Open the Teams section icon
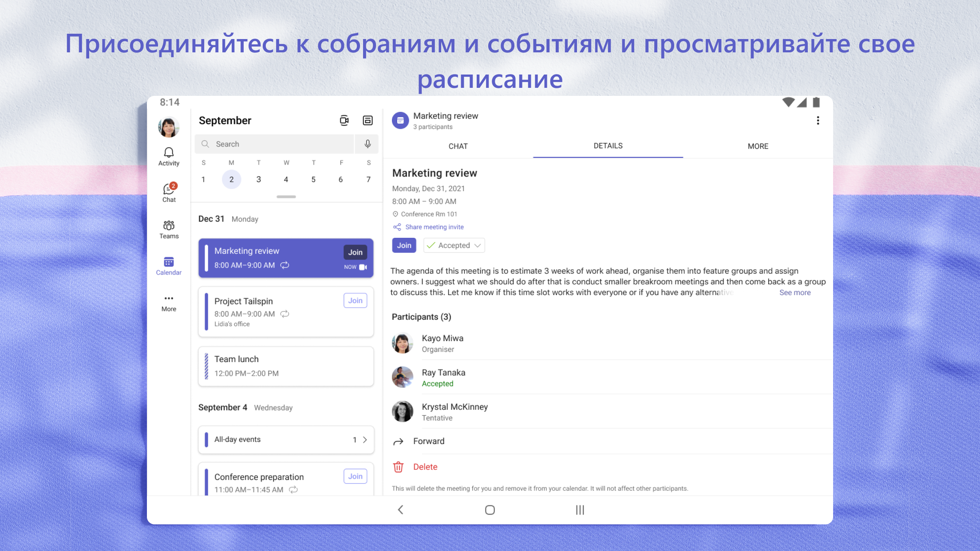980x551 pixels. [169, 225]
